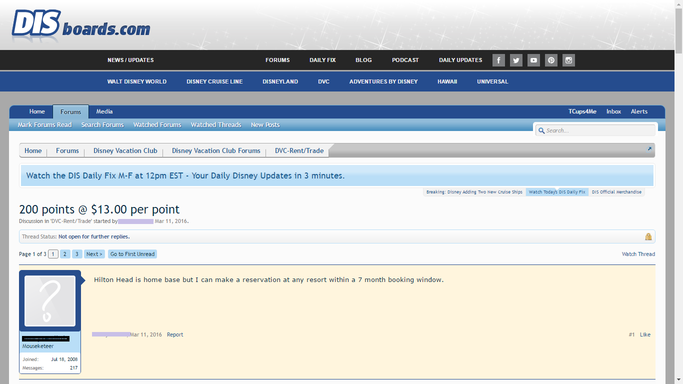Click the thread status lock icon
Image resolution: width=683 pixels, height=384 pixels.
[648, 236]
